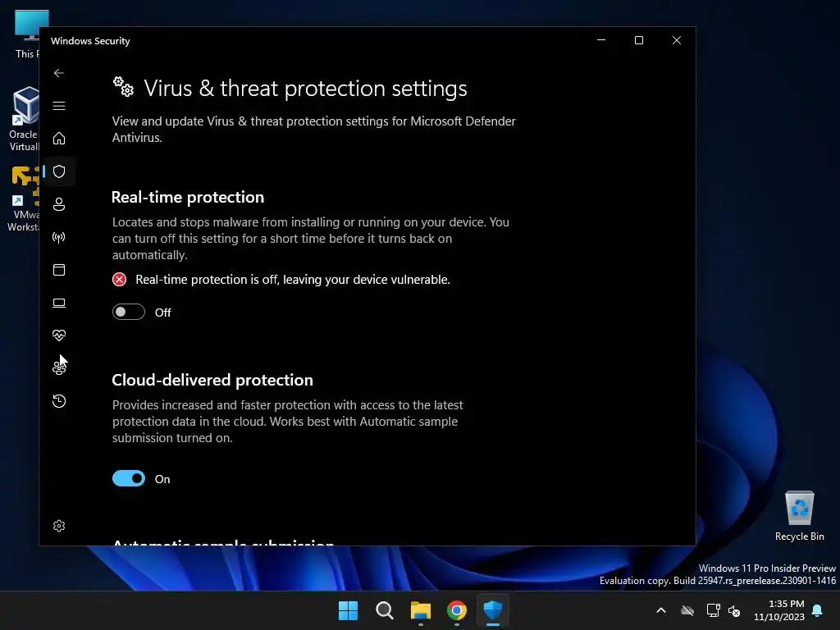Select the Oracle VirtualBox desktop shortcut
The height and width of the screenshot is (630, 840).
click(x=24, y=119)
